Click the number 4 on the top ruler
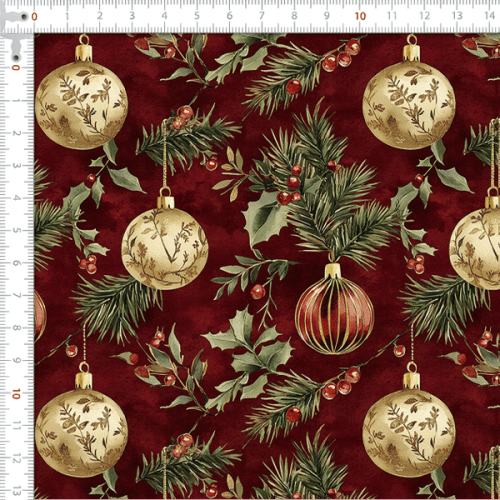Image resolution: width=500 pixels, height=500 pixels. pyautogui.click(x=164, y=16)
